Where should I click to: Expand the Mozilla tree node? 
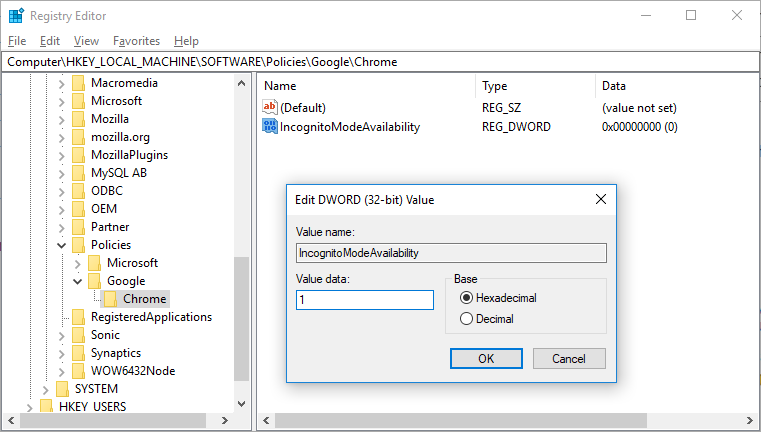[62, 119]
